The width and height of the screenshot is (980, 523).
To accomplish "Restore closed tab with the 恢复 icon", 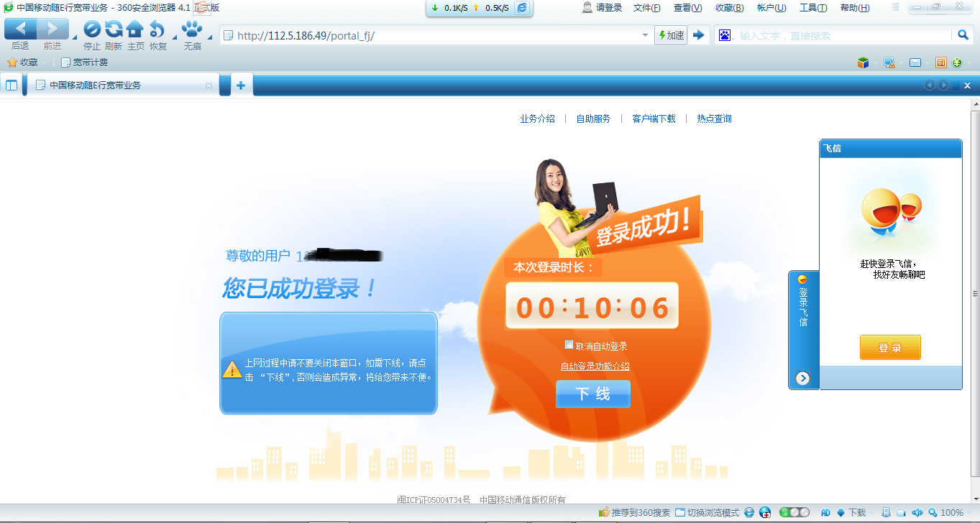I will click(x=157, y=29).
